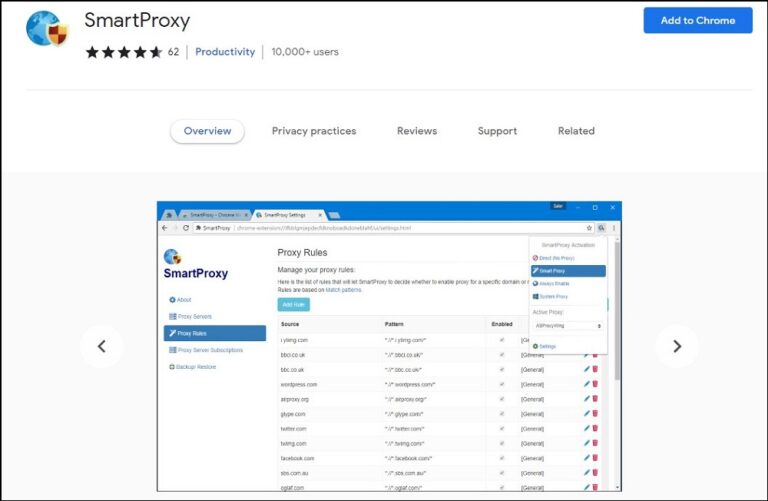Click the Add Rule button
768x501 pixels.
293,304
